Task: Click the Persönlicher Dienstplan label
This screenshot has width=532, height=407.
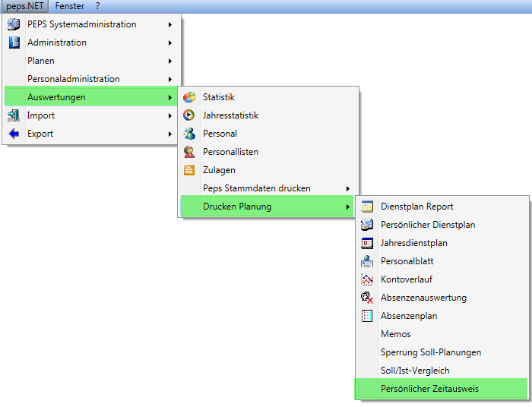Action: point(428,225)
